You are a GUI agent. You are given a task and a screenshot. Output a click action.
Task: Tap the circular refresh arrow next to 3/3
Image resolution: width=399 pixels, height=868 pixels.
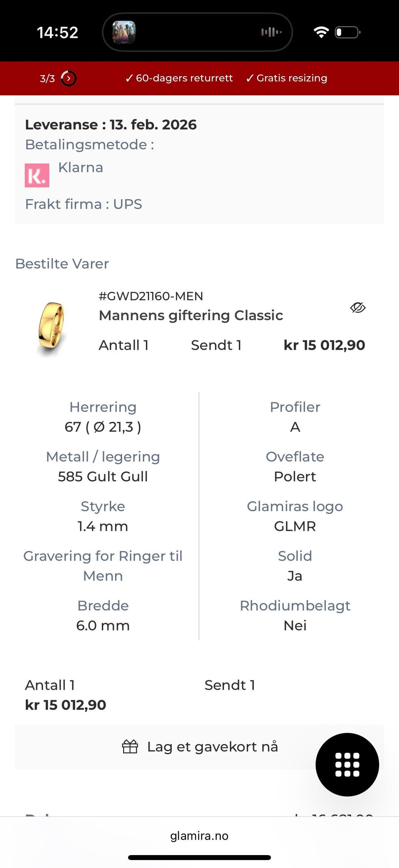point(68,78)
